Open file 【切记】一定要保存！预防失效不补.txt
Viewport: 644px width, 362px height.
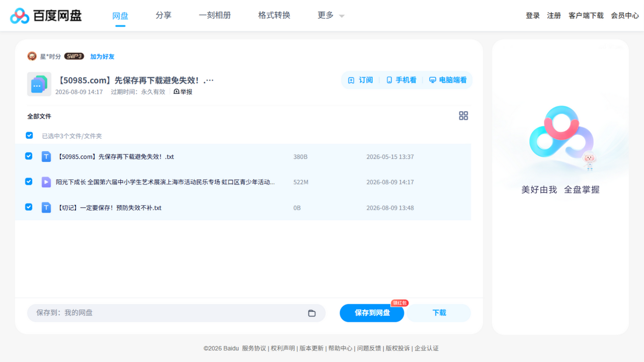109,208
